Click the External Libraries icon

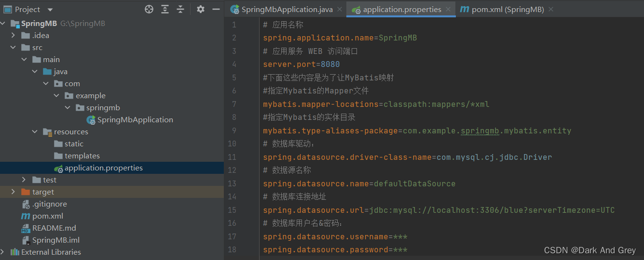pyautogui.click(x=15, y=252)
